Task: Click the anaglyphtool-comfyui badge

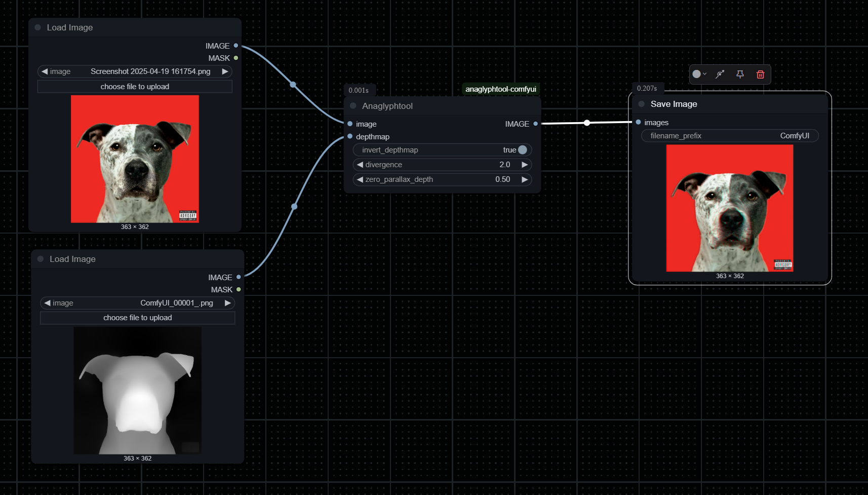Action: pos(501,89)
